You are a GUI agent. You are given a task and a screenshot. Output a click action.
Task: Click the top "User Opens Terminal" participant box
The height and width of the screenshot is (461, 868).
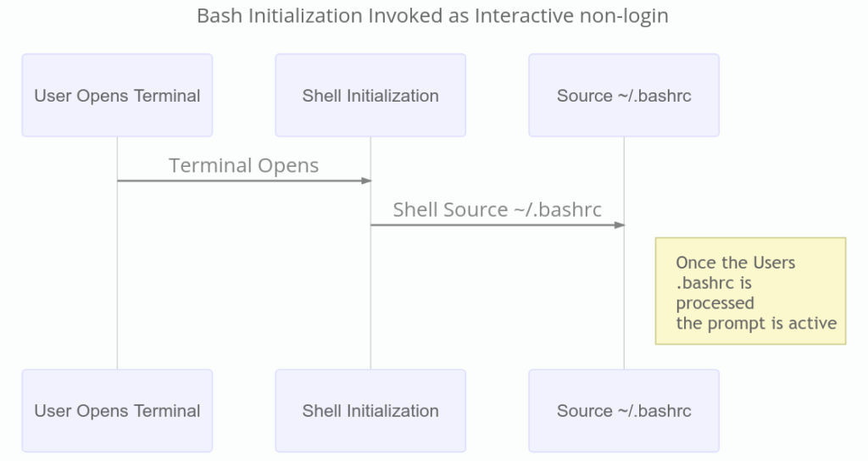pyautogui.click(x=117, y=96)
